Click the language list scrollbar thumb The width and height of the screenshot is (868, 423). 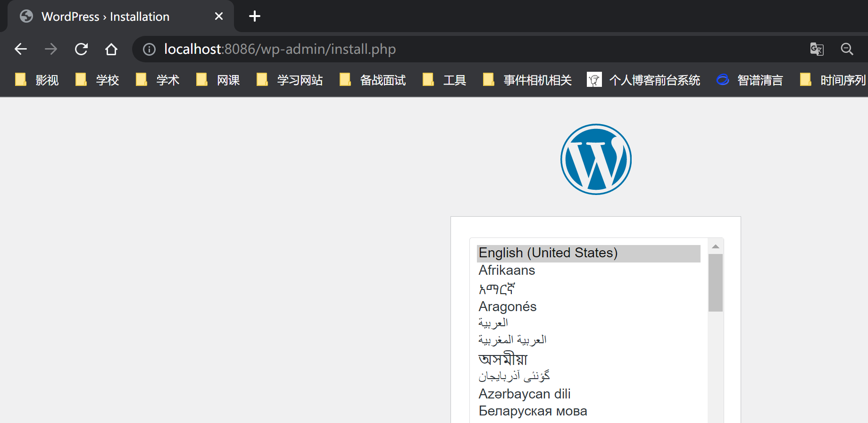715,283
